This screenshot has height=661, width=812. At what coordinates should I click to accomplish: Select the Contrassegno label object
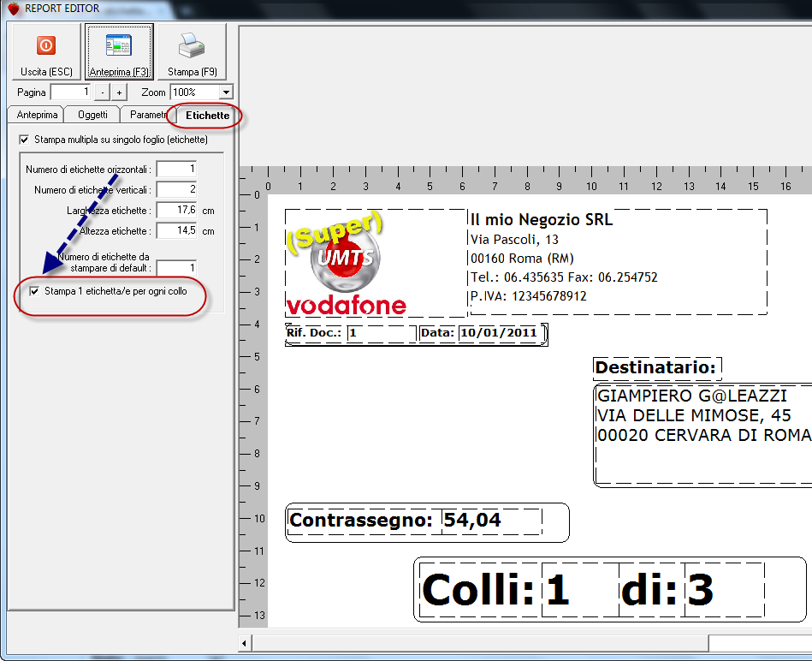360,520
